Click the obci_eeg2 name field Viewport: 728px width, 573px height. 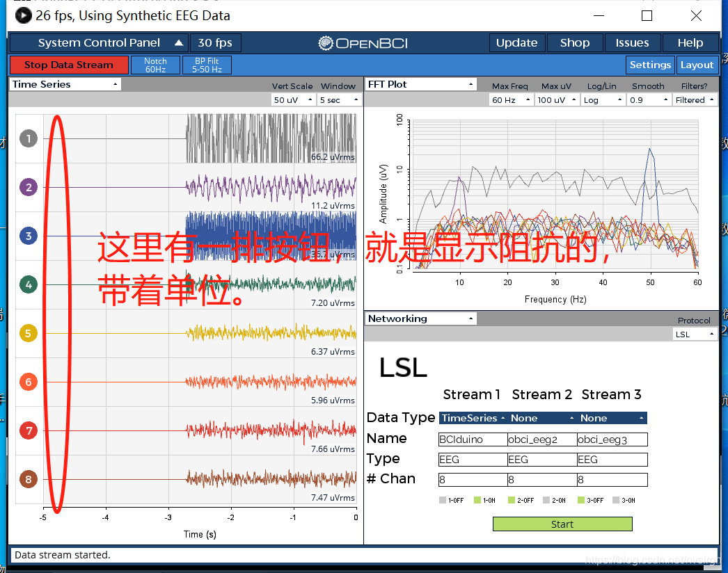point(542,439)
